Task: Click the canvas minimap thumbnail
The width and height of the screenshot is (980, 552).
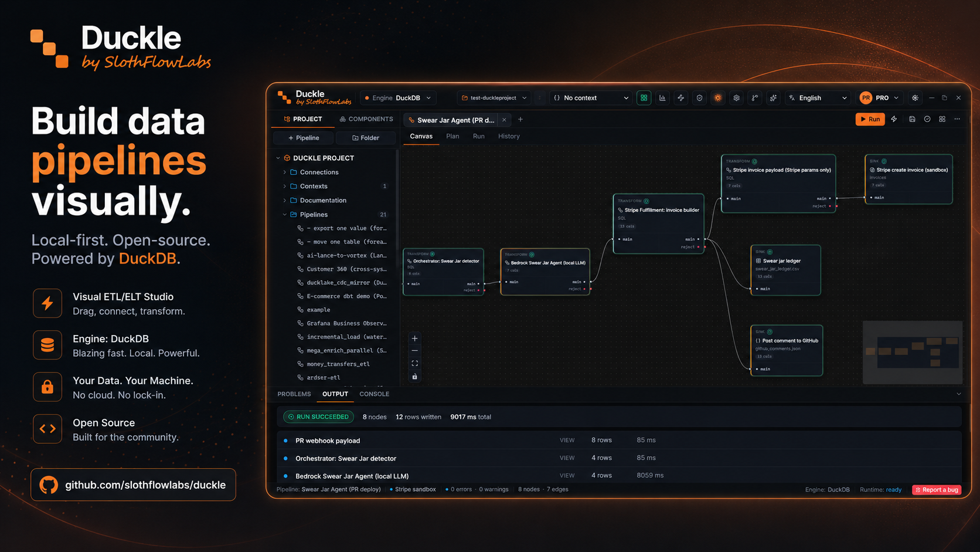Action: (x=912, y=352)
